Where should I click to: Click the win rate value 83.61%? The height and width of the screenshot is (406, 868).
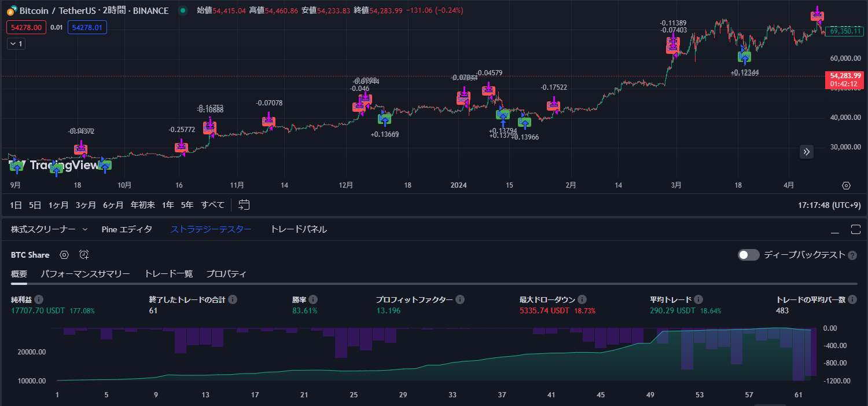305,311
